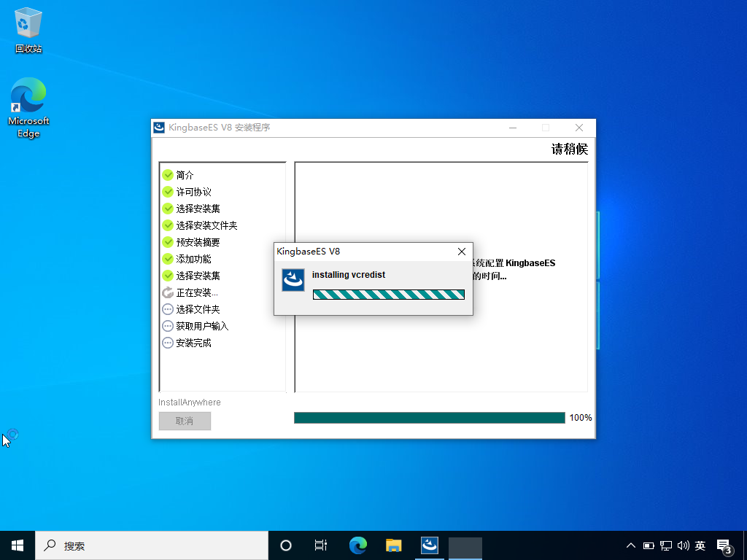
Task: Open the Recycle Bin desktop icon
Action: click(x=28, y=31)
